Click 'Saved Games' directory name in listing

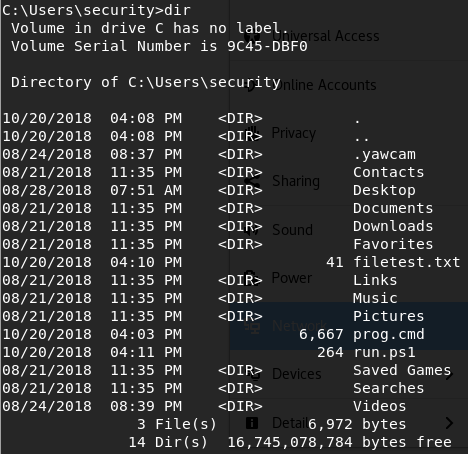(402, 370)
